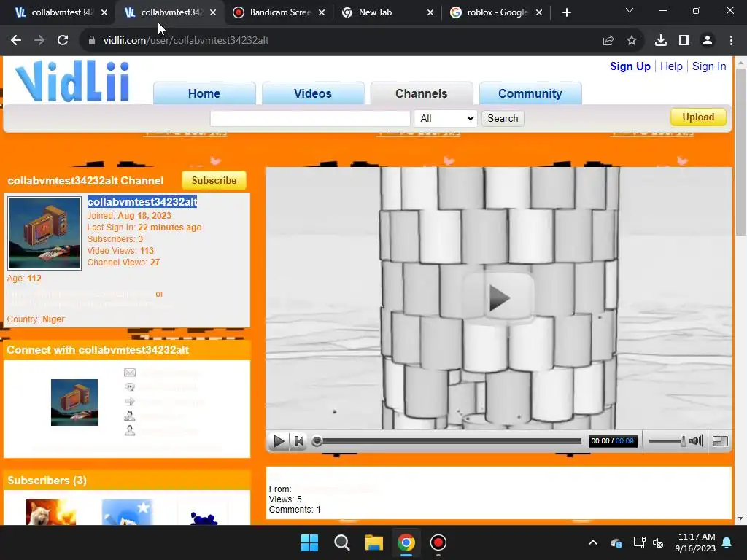The image size is (747, 560).
Task: Click the address bar URL
Action: pyautogui.click(x=186, y=41)
